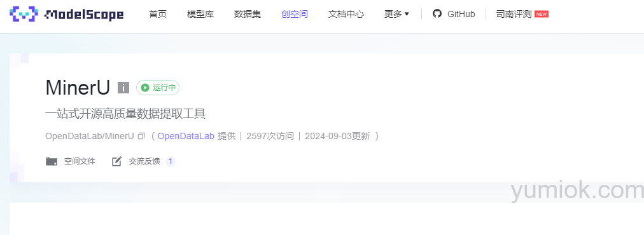
Task: Click the red NEW badge
Action: click(542, 15)
